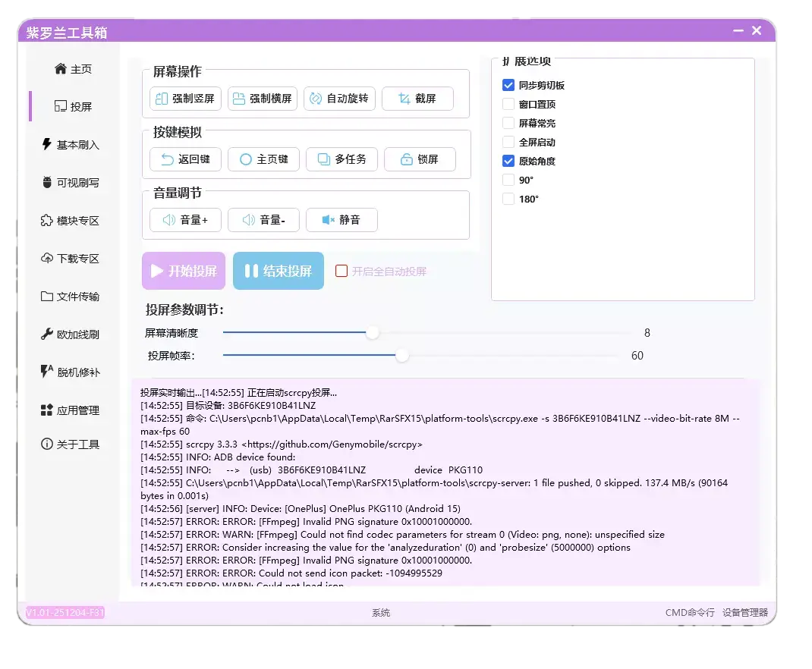The image size is (812, 669).
Task: Open the 应用管理 section
Action: tap(67, 410)
